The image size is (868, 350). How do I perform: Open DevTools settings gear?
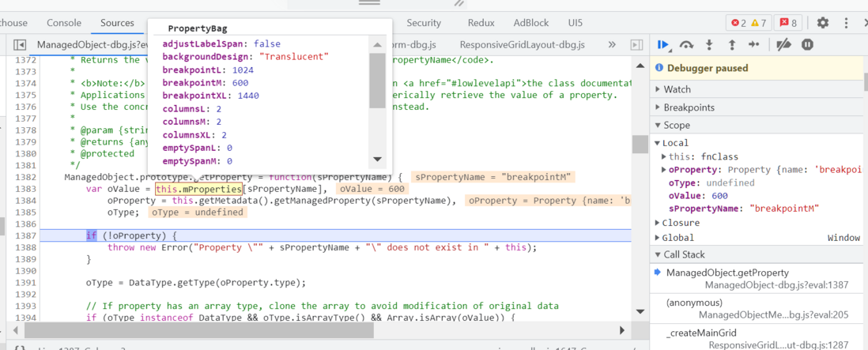point(823,23)
